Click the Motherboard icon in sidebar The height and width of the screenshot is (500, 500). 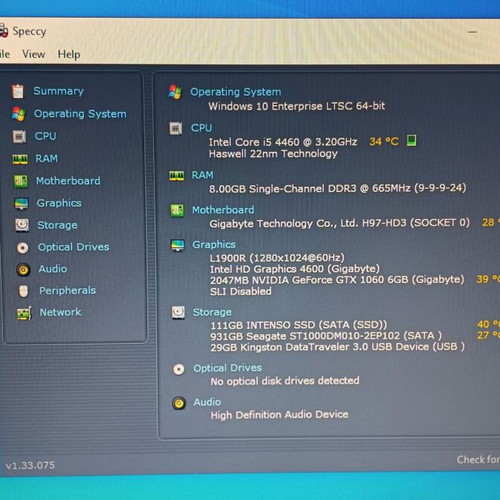[21, 181]
